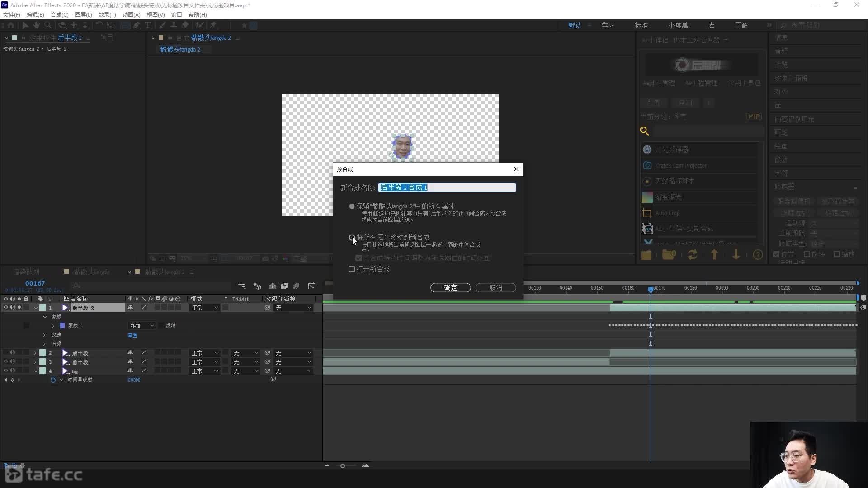Switch to 骷髅头fangda timeline tab
The image size is (868, 488).
coord(92,272)
